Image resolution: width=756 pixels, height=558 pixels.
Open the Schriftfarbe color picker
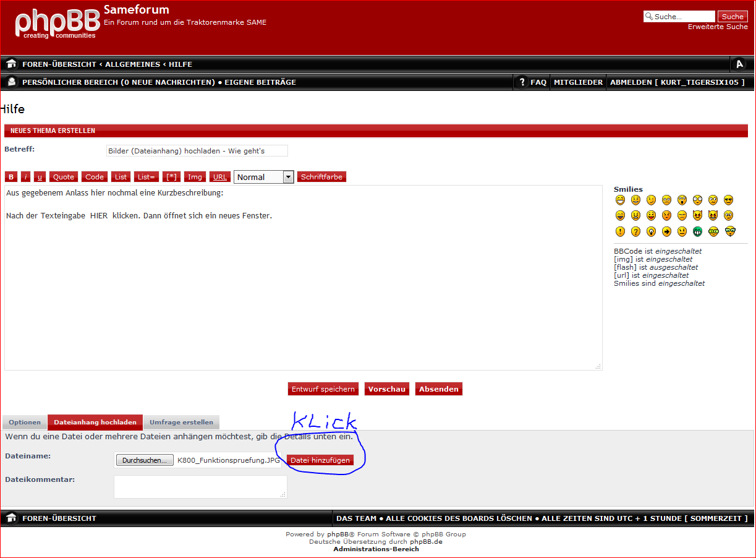321,177
